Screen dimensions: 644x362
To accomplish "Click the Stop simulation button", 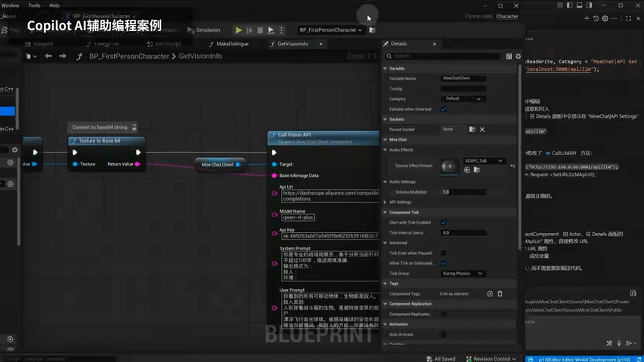I will pos(260,30).
